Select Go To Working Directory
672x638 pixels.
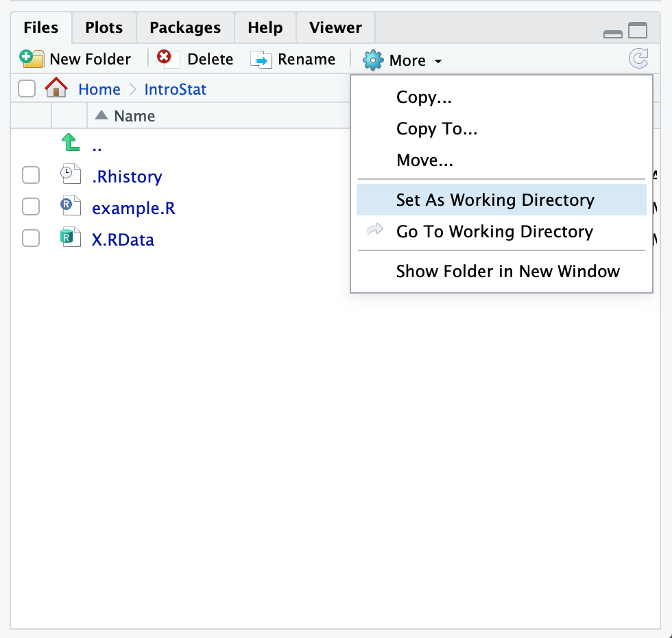tap(501, 232)
